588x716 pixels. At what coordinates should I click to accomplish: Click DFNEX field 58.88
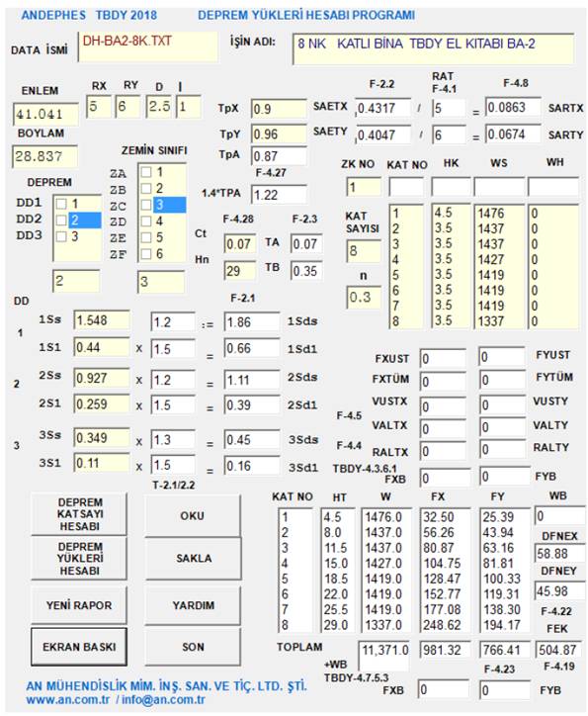559,554
